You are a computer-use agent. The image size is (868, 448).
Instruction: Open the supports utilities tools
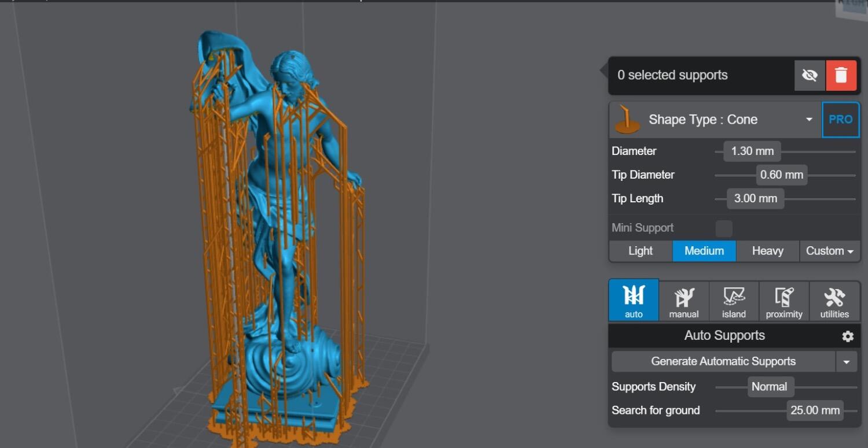click(834, 300)
